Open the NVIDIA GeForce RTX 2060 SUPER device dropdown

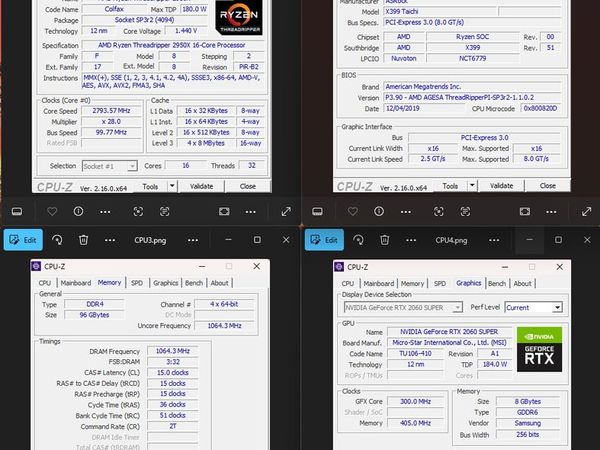[457, 307]
